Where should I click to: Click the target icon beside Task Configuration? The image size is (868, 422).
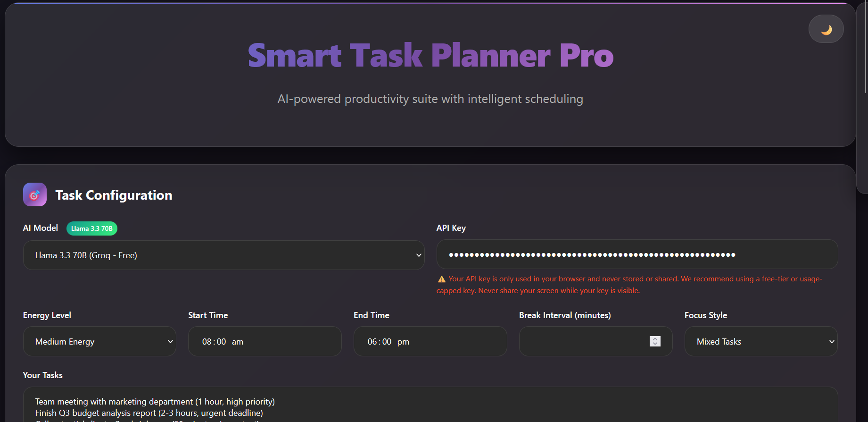[x=34, y=194]
